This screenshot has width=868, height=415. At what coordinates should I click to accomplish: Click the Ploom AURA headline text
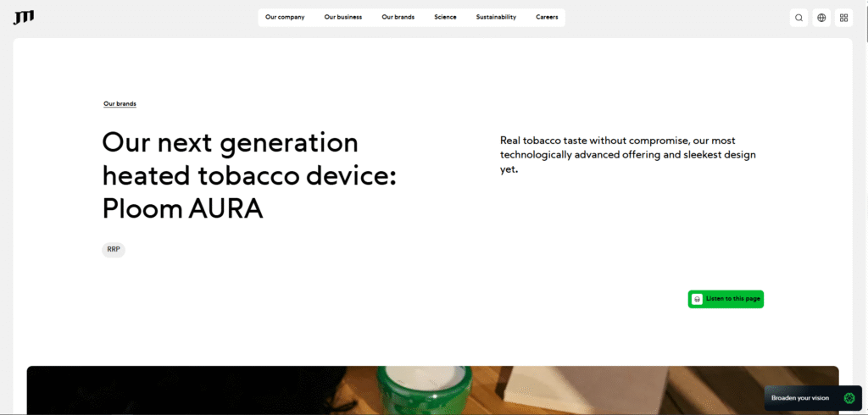click(250, 175)
